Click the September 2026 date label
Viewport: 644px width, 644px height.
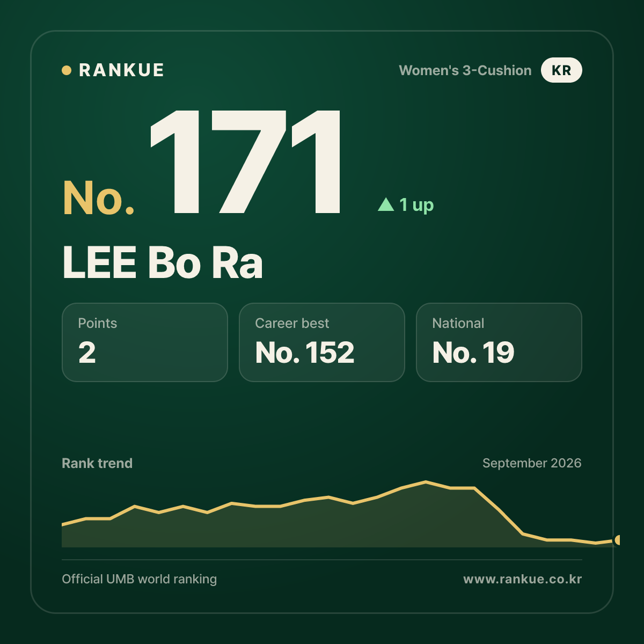pos(532,463)
